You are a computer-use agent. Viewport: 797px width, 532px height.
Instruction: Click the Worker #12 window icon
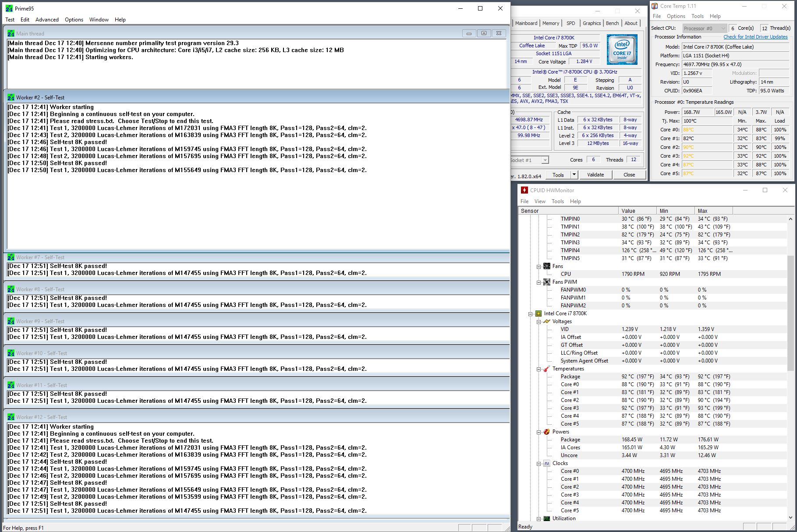click(11, 417)
